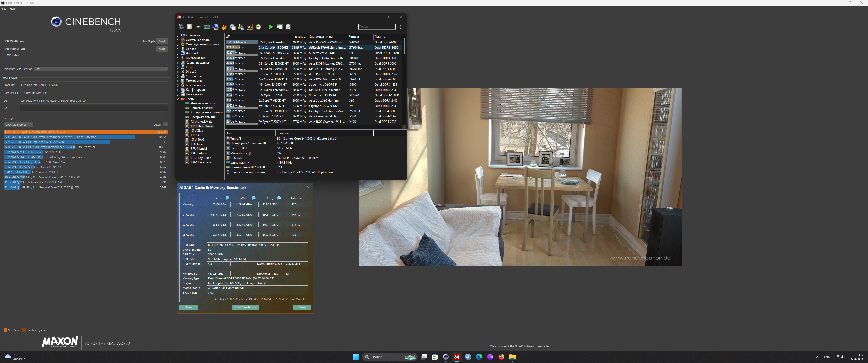Click the AIDA64 search field
Image resolution: width=868 pixels, height=363 pixels.
coord(376,27)
